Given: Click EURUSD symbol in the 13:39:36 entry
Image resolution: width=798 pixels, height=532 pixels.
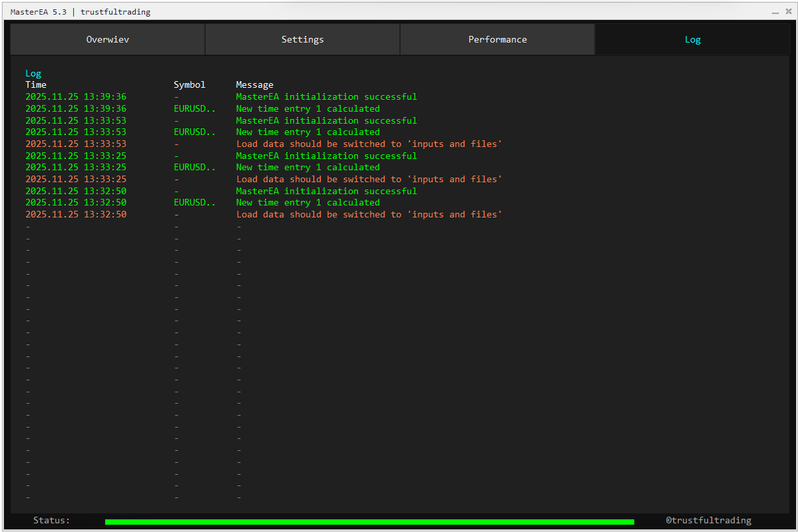Looking at the screenshot, I should [x=194, y=108].
